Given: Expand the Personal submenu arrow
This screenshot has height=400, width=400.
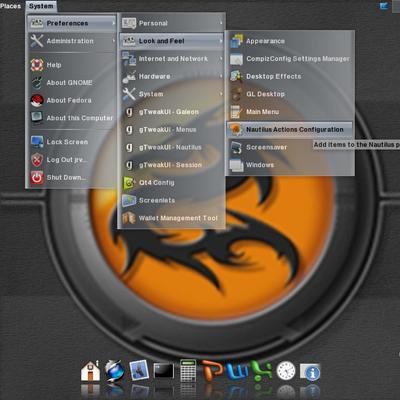Looking at the screenshot, I should [x=221, y=23].
